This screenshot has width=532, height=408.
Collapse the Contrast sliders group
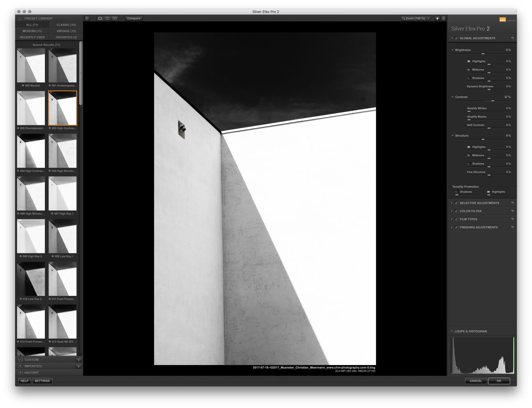453,97
